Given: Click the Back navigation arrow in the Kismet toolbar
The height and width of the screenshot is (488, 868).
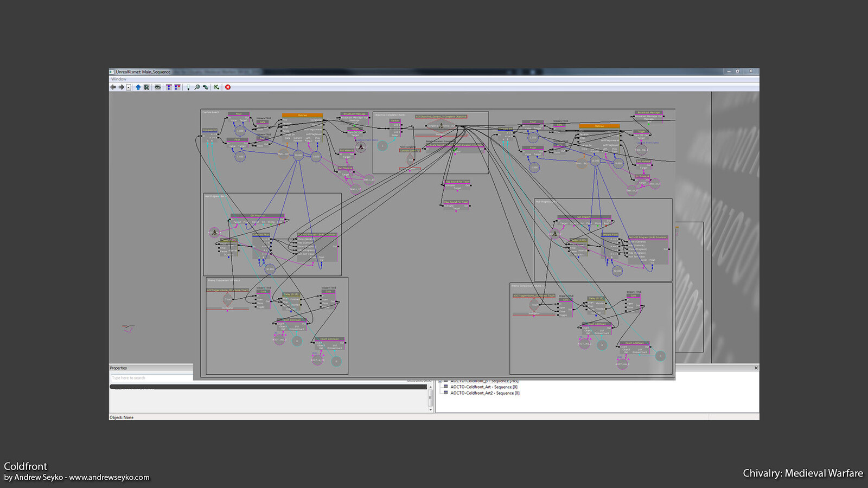Looking at the screenshot, I should click(x=113, y=87).
